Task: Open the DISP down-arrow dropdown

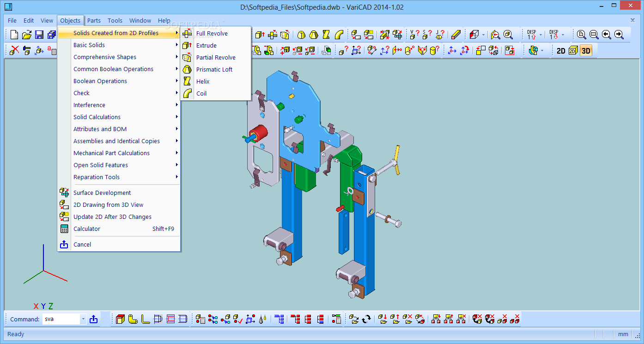Action: (x=563, y=35)
